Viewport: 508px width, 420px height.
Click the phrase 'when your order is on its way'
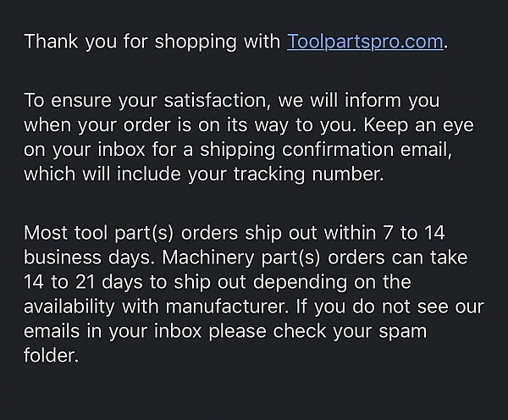156,125
